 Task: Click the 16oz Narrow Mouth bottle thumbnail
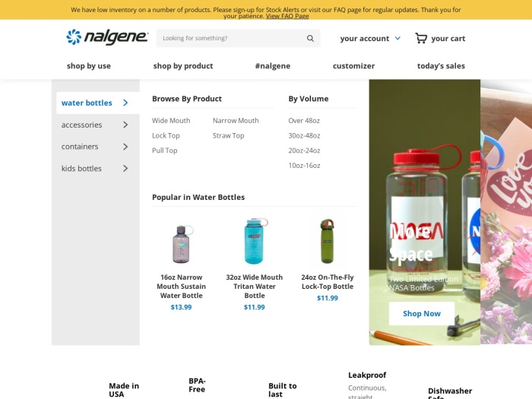(182, 244)
